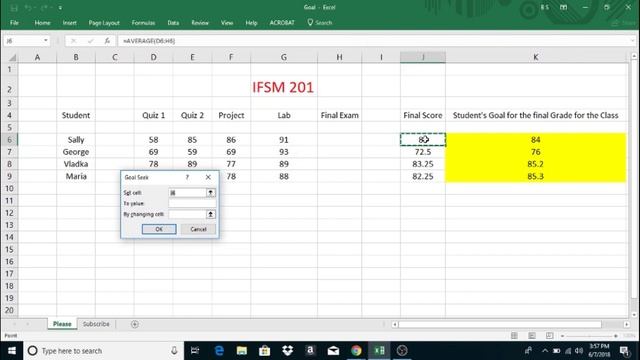The height and width of the screenshot is (360, 640).
Task: Click the To value field in Goal Seek
Action: 192,203
